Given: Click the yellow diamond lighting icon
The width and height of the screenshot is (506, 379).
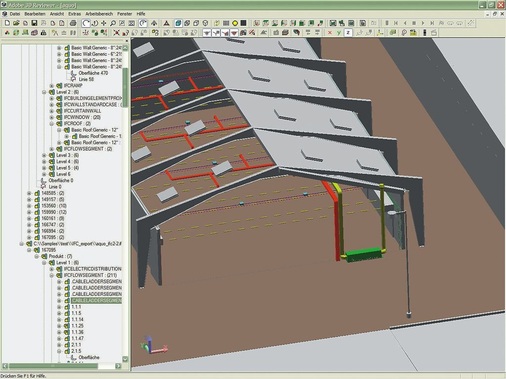Looking at the screenshot, I should [x=235, y=23].
